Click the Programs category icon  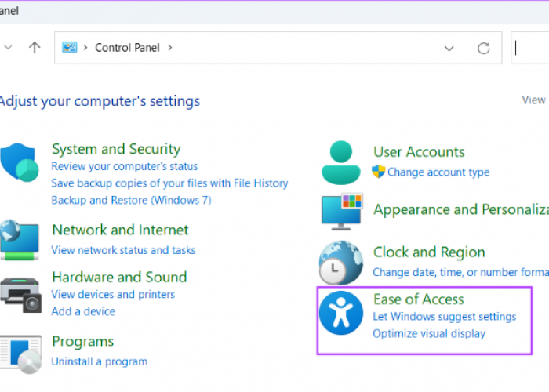[21, 354]
